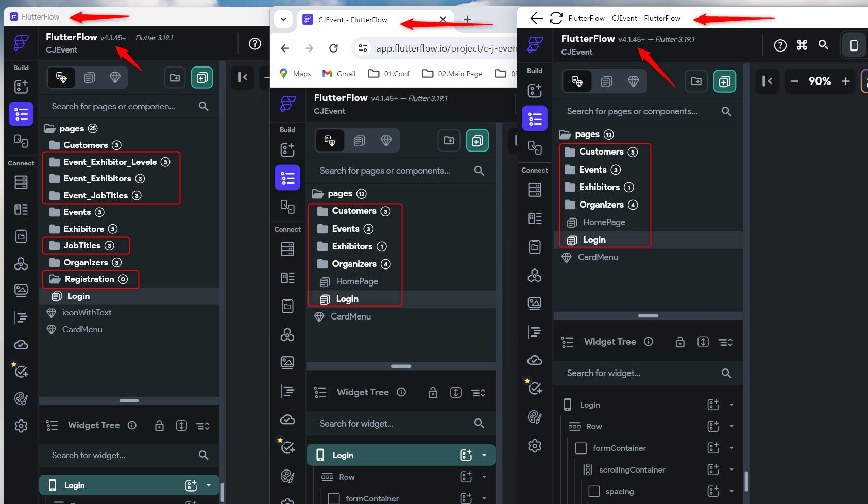Toggle widget tree lock in right window
Screen dimensions: 868x504
coord(680,342)
